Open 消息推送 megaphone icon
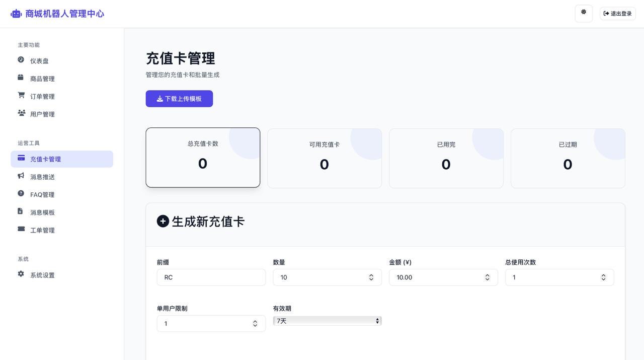This screenshot has height=360, width=644. (21, 176)
